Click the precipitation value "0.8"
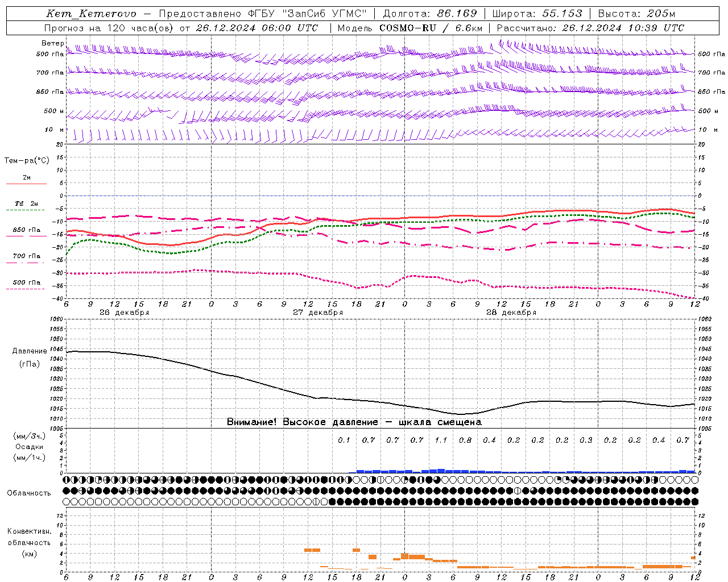The image size is (728, 582). 465,440
